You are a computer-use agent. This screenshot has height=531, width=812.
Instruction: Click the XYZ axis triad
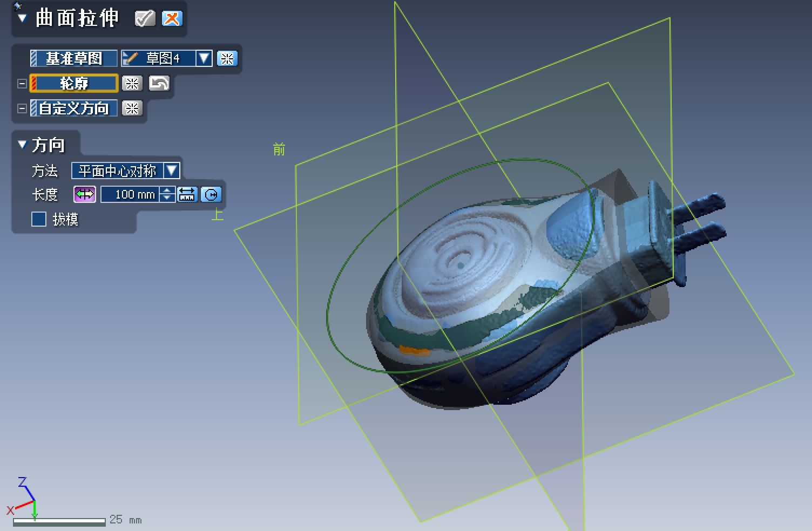[x=22, y=499]
